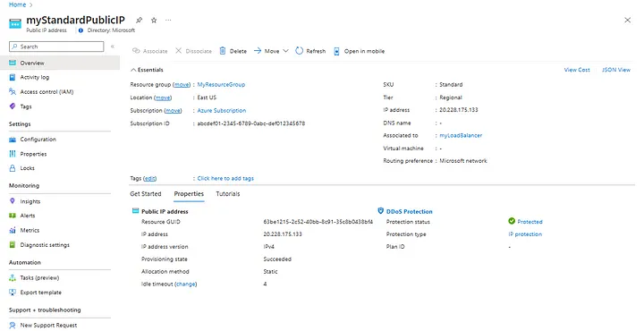
Task: Click Open in mobile
Action: pos(359,51)
